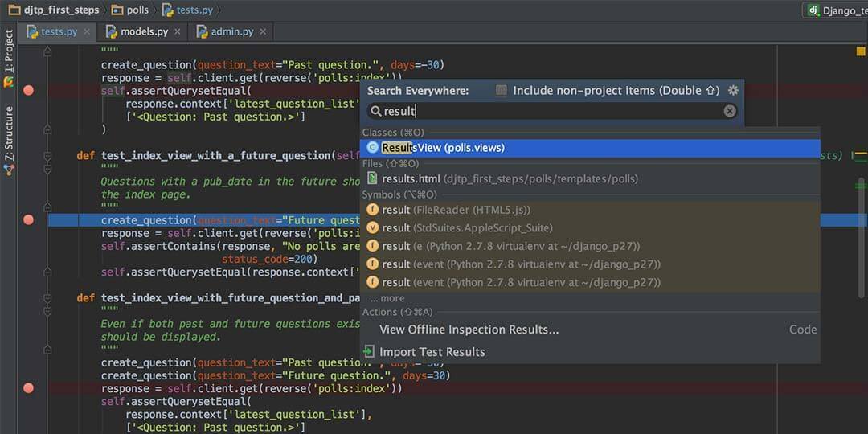Expand more symbol results

point(387,299)
